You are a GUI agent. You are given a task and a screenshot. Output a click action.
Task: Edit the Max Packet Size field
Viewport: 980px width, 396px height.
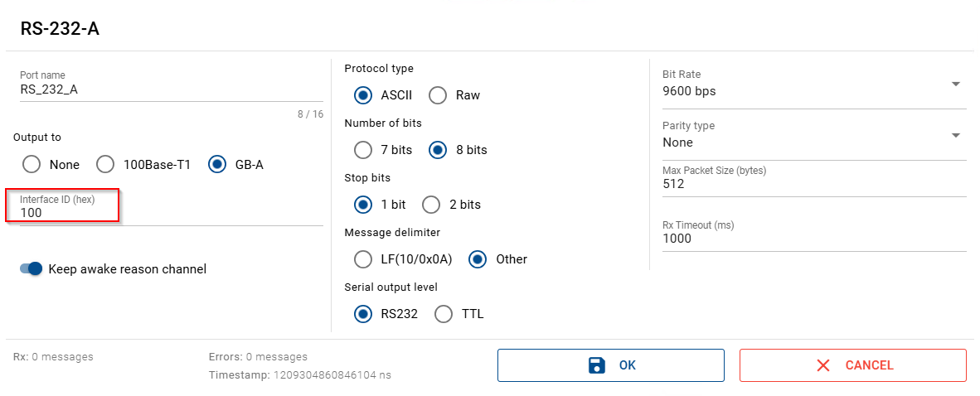(x=813, y=184)
